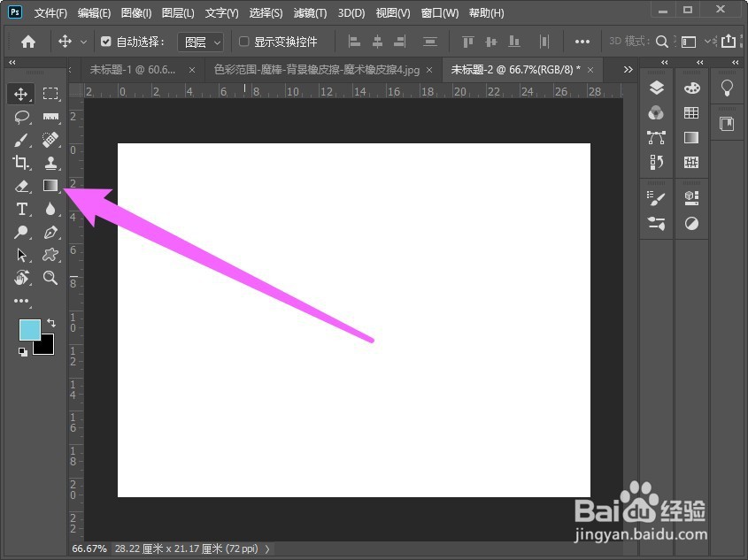Open the Swatches panel grid icon
The height and width of the screenshot is (560, 748).
click(x=691, y=113)
